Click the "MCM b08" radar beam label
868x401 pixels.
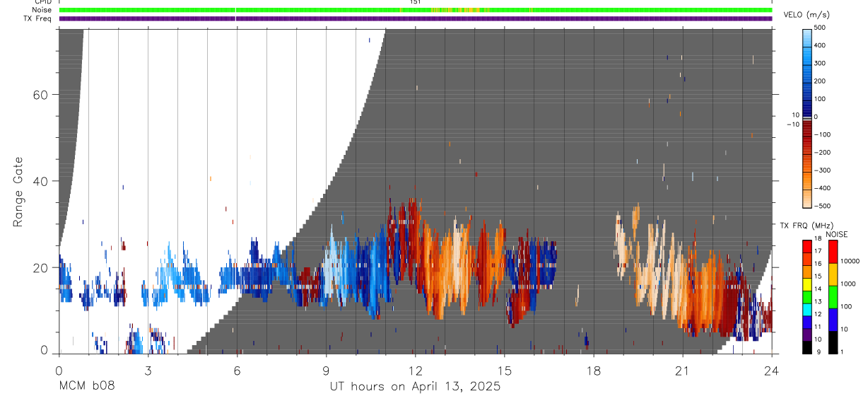[x=86, y=386]
